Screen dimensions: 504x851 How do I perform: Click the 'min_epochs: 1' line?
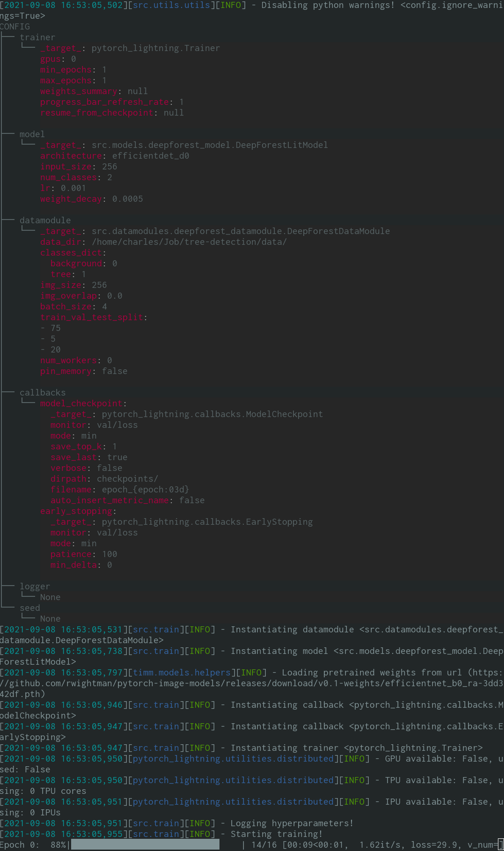[x=73, y=70]
